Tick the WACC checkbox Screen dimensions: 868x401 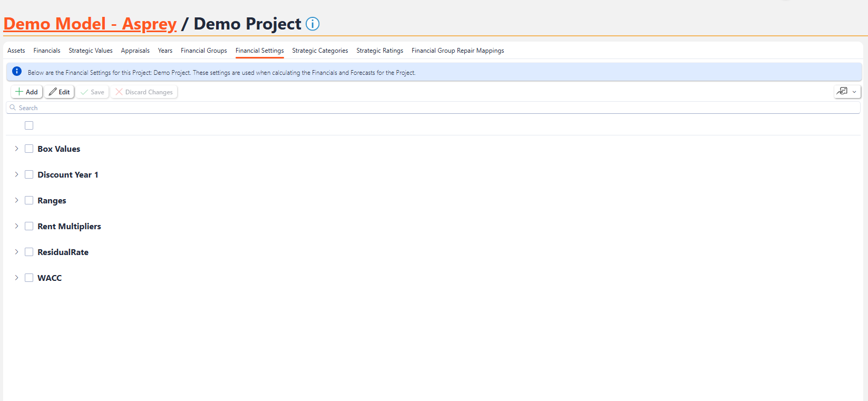point(29,278)
